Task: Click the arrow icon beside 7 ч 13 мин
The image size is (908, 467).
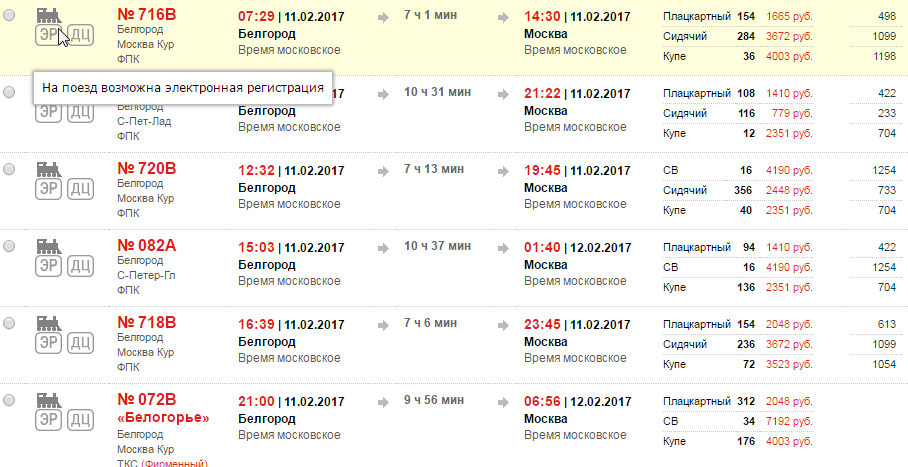Action: point(383,172)
